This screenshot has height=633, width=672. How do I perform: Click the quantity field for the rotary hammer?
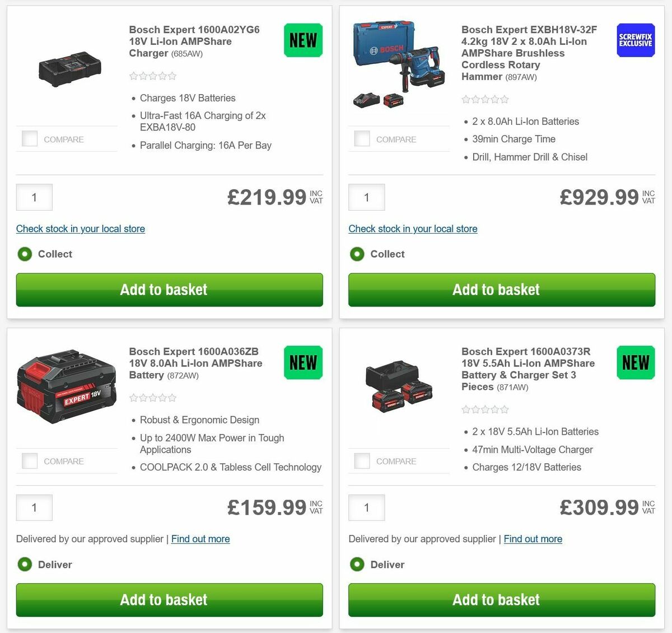(x=366, y=197)
